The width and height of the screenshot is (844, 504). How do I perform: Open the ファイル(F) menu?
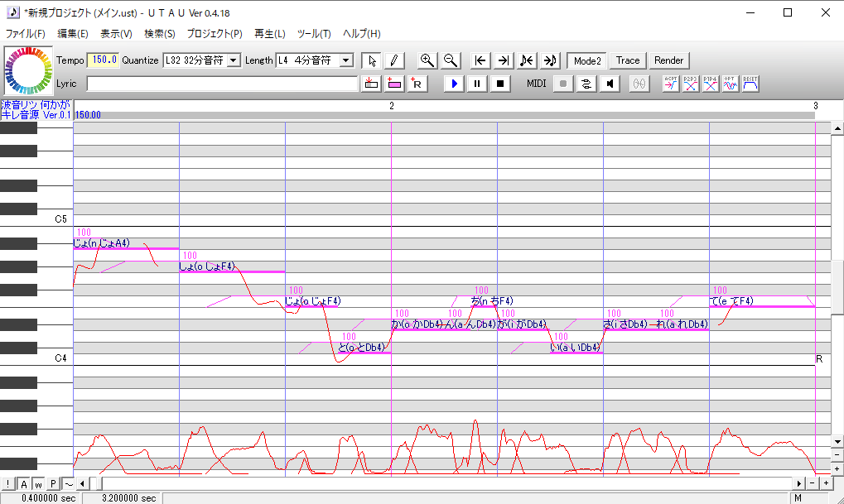tap(26, 33)
